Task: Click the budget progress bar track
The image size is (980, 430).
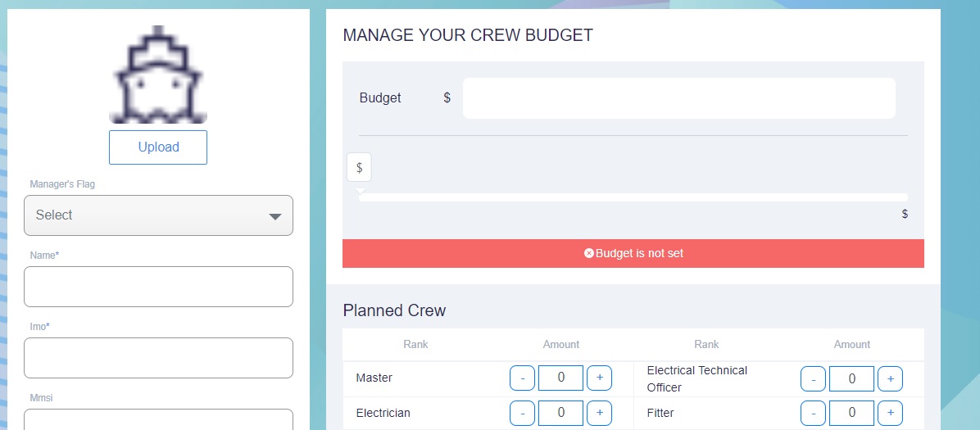Action: coord(633,197)
